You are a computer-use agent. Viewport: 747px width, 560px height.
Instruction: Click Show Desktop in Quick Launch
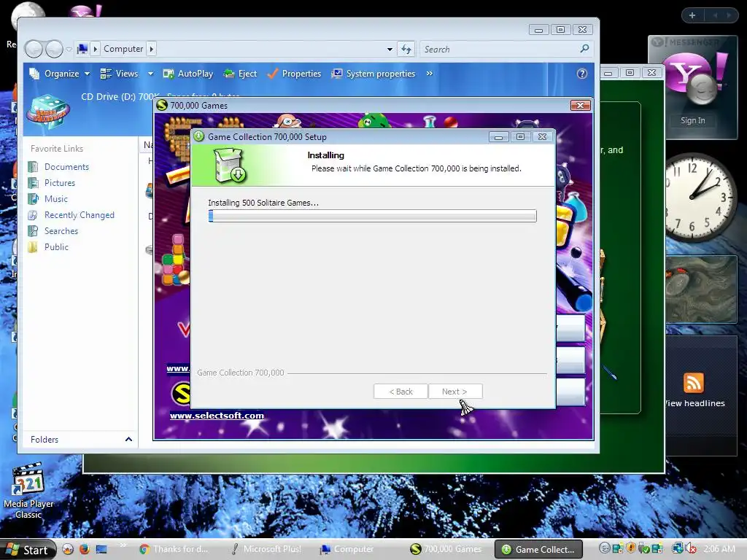pos(101,549)
